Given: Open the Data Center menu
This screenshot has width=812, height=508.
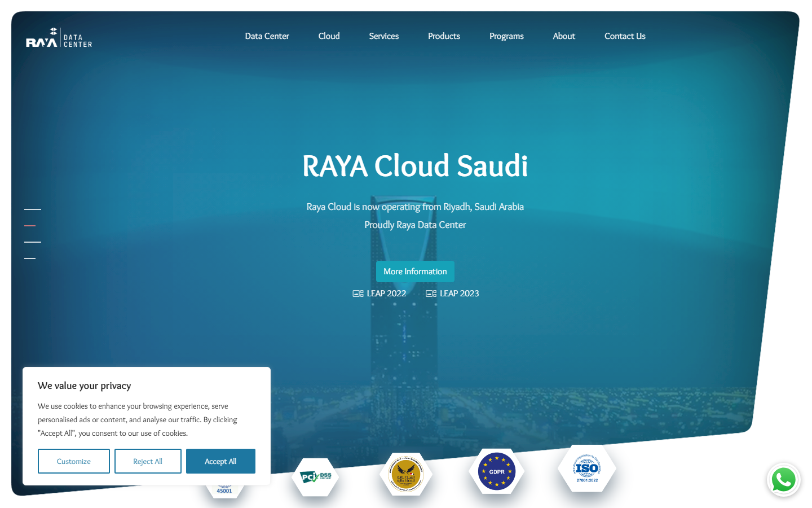Looking at the screenshot, I should [x=267, y=36].
